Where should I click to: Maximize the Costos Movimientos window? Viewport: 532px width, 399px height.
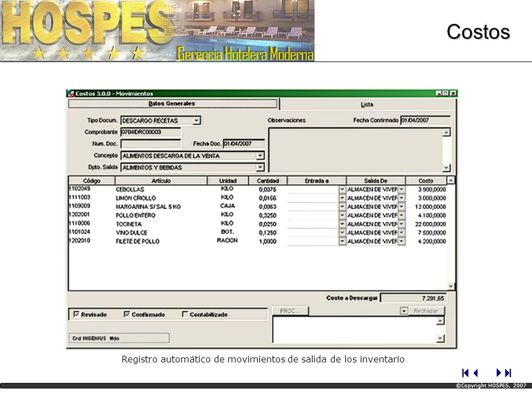click(446, 93)
